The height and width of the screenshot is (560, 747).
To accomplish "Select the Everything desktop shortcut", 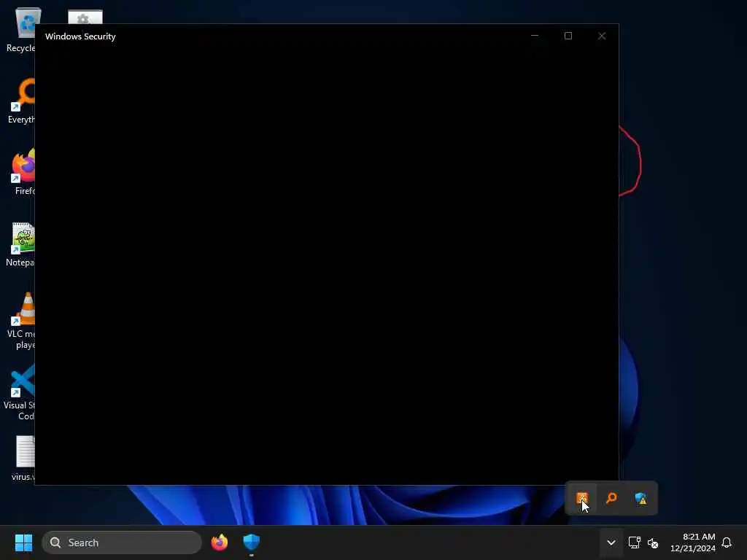I will pos(21,101).
